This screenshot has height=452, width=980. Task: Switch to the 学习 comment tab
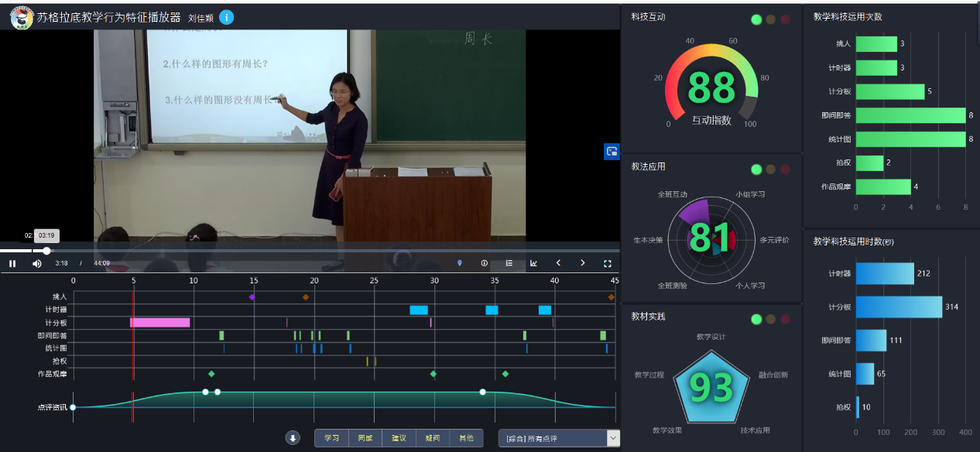(x=331, y=438)
